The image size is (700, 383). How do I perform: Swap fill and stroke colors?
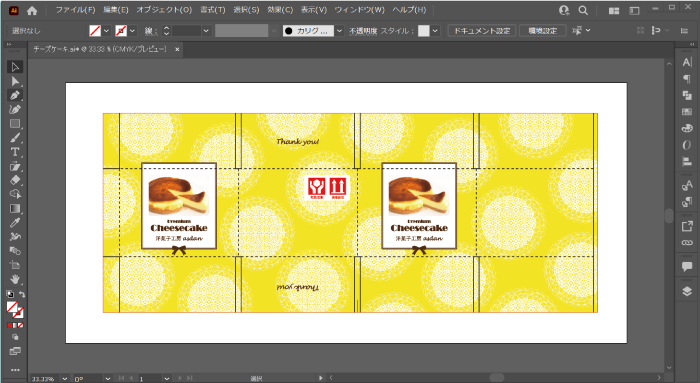pyautogui.click(x=22, y=294)
